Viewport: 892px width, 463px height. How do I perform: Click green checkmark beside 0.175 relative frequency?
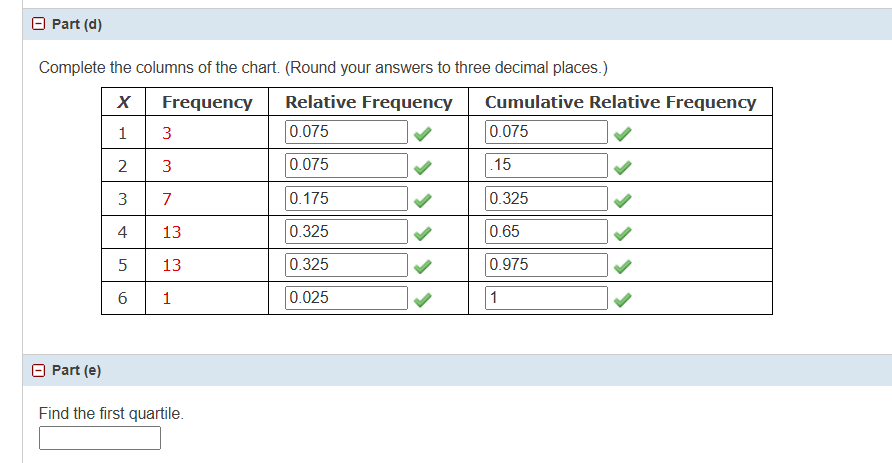pyautogui.click(x=424, y=199)
